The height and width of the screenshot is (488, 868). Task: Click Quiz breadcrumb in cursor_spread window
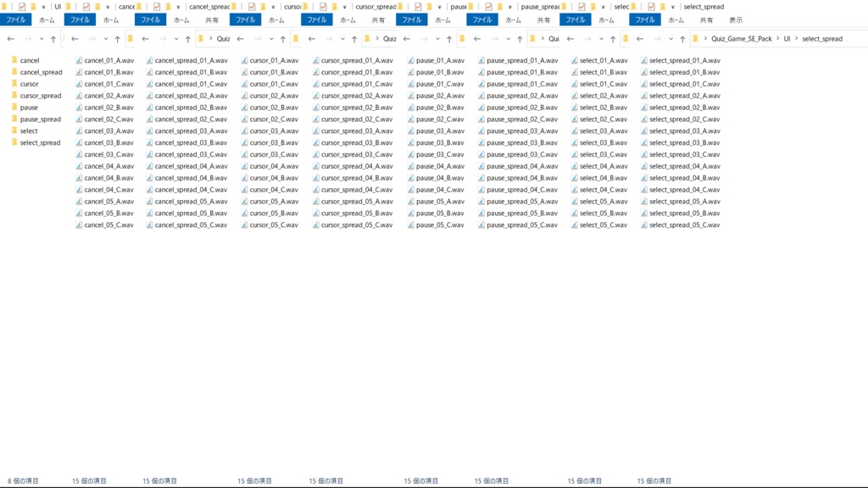390,39
